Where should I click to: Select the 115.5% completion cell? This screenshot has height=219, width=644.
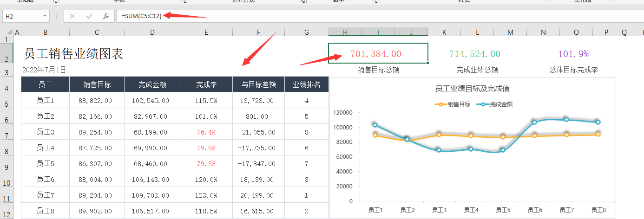[x=207, y=101]
